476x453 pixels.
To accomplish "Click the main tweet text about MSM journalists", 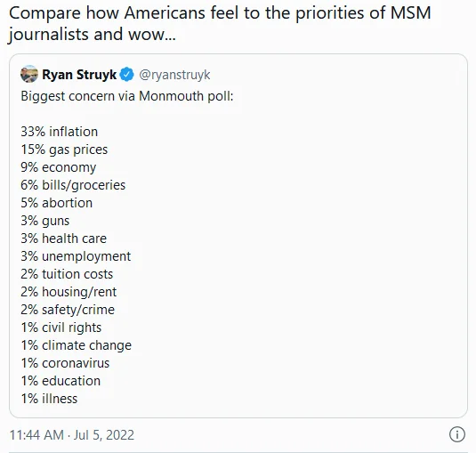I will [220, 23].
